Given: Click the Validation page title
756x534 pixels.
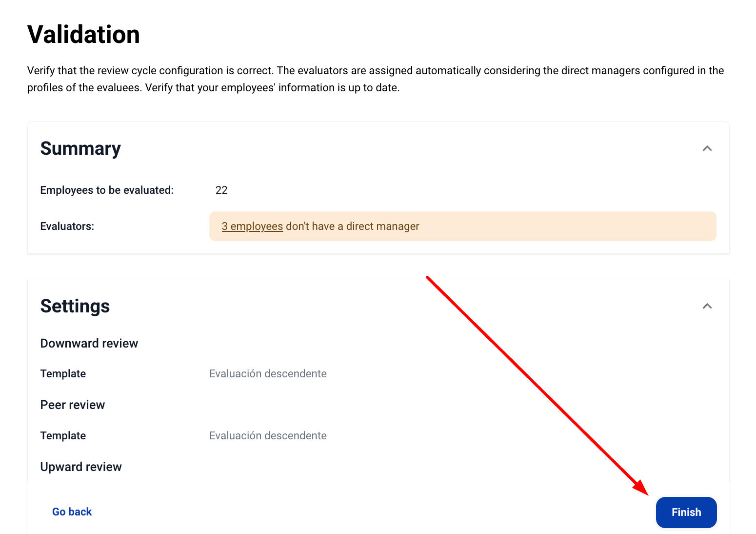Looking at the screenshot, I should (x=83, y=35).
